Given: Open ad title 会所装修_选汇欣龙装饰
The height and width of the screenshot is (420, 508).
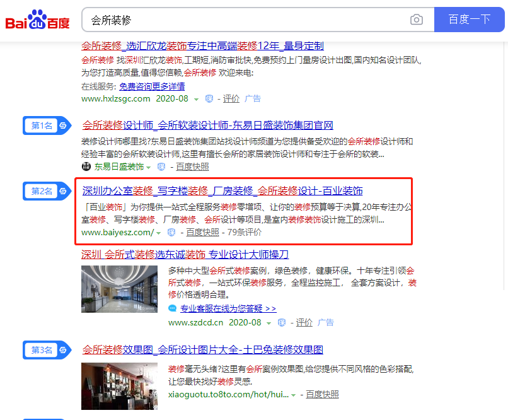Looking at the screenshot, I should (202, 46).
